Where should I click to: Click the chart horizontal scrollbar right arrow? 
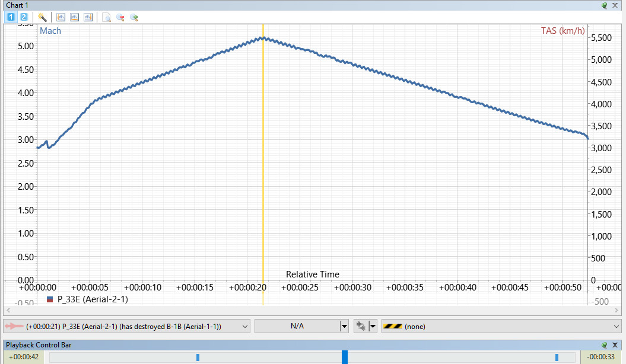pyautogui.click(x=617, y=310)
